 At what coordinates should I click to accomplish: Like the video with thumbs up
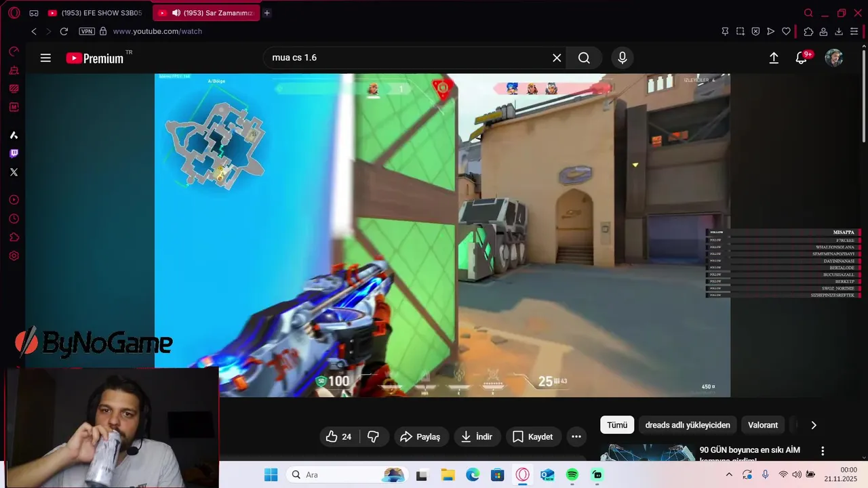pyautogui.click(x=338, y=436)
